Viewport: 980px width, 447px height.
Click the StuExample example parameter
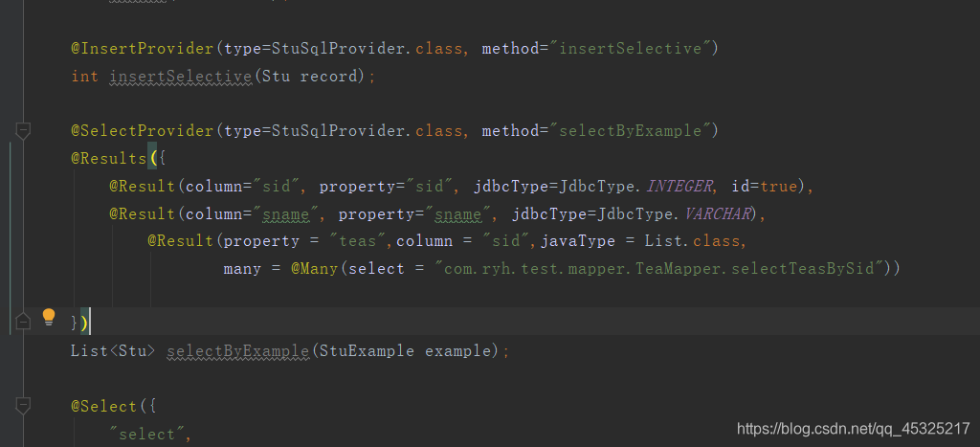(404, 350)
